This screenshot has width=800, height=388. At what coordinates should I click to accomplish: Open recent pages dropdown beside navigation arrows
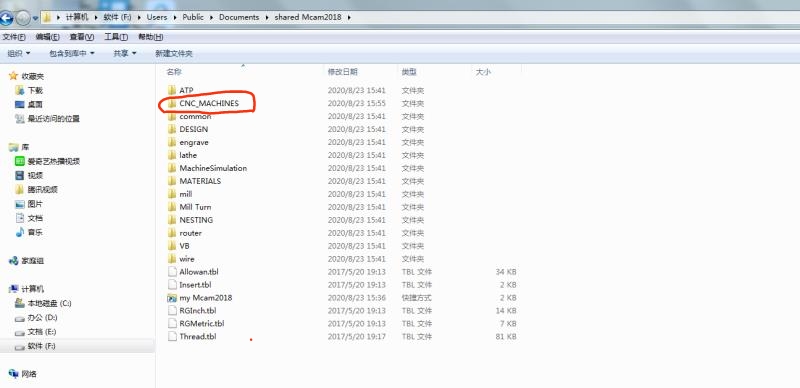click(x=35, y=19)
